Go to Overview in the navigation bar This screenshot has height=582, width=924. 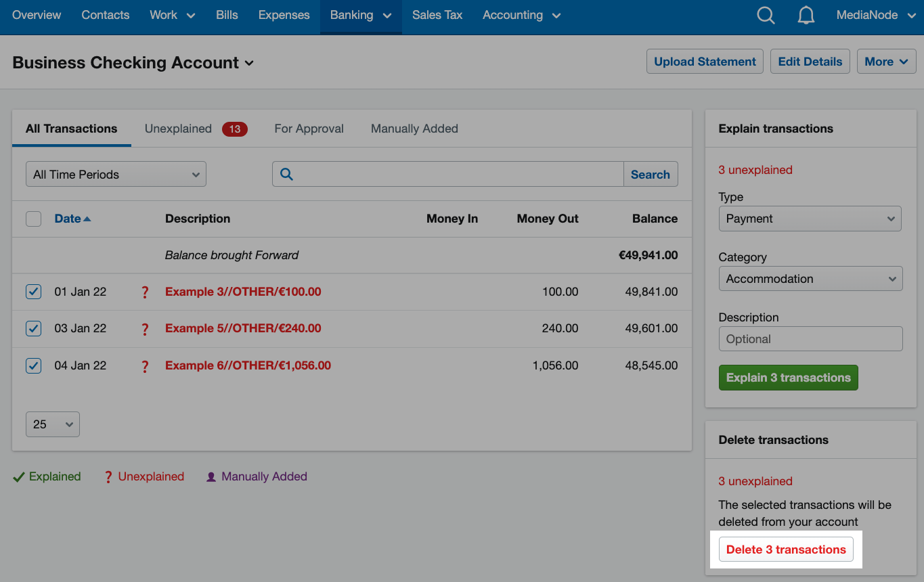(37, 15)
